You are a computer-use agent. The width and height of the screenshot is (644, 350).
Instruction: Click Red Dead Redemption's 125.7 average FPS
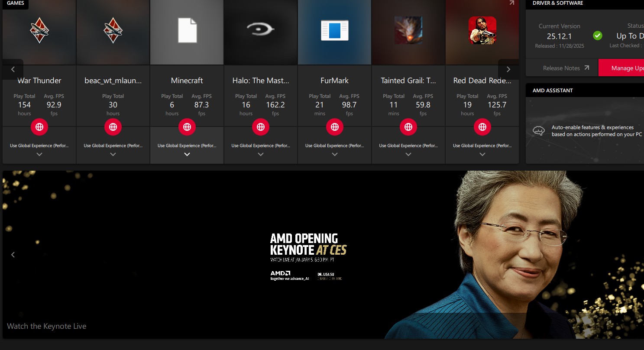(x=497, y=105)
